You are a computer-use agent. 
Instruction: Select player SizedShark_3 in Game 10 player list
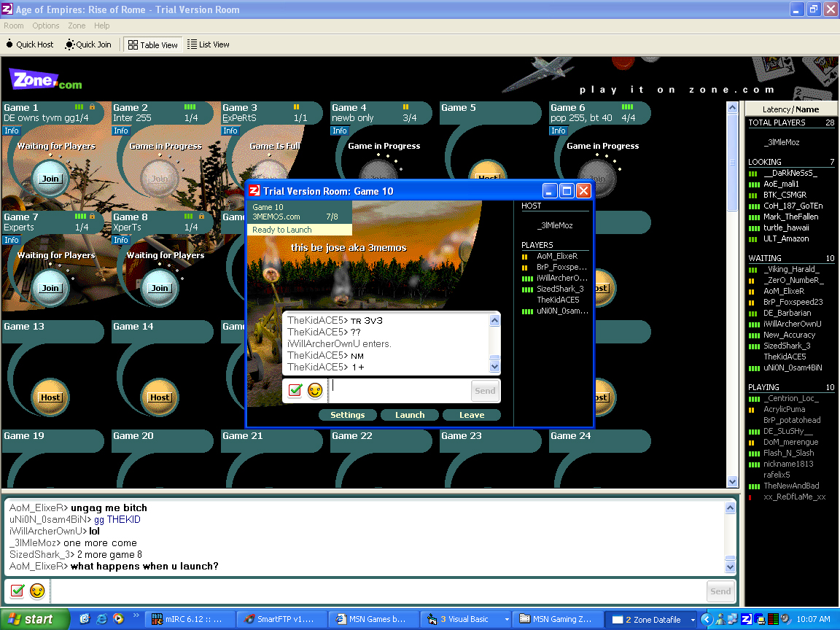560,289
